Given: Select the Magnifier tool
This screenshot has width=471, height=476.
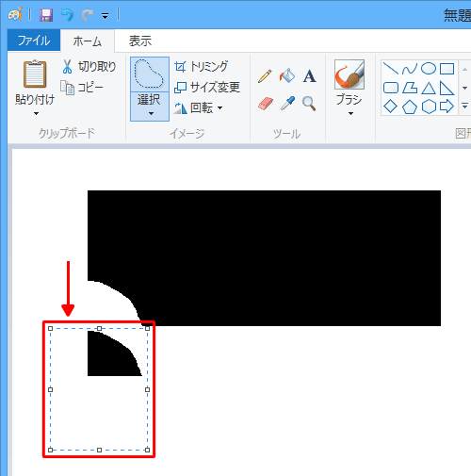Looking at the screenshot, I should 309,104.
